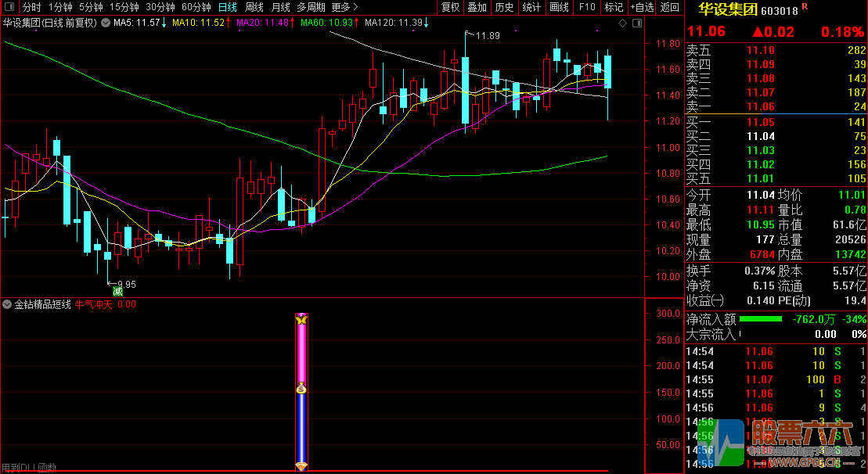Open the 金钻精品短线 indicator dropdown circle
The image size is (868, 474).
pyautogui.click(x=6, y=304)
